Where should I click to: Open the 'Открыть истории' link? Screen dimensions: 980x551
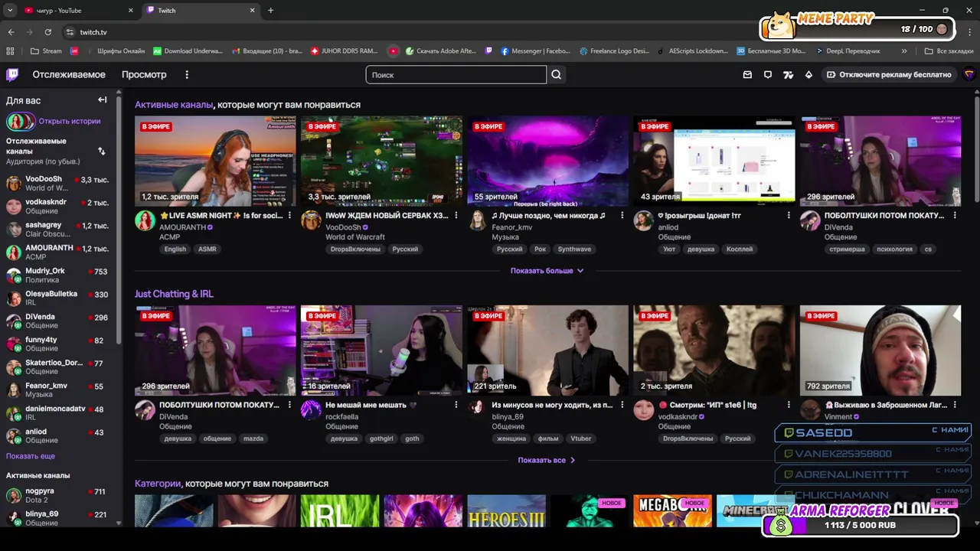point(70,121)
